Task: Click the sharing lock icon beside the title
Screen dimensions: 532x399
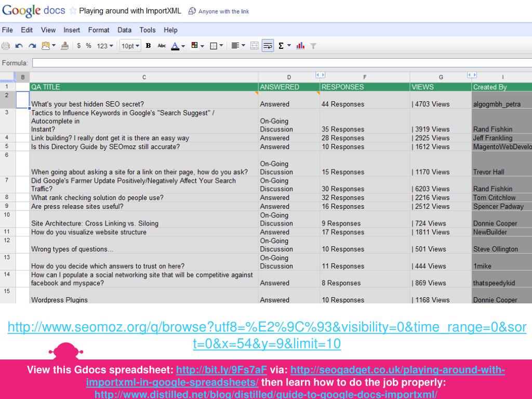Action: click(192, 11)
